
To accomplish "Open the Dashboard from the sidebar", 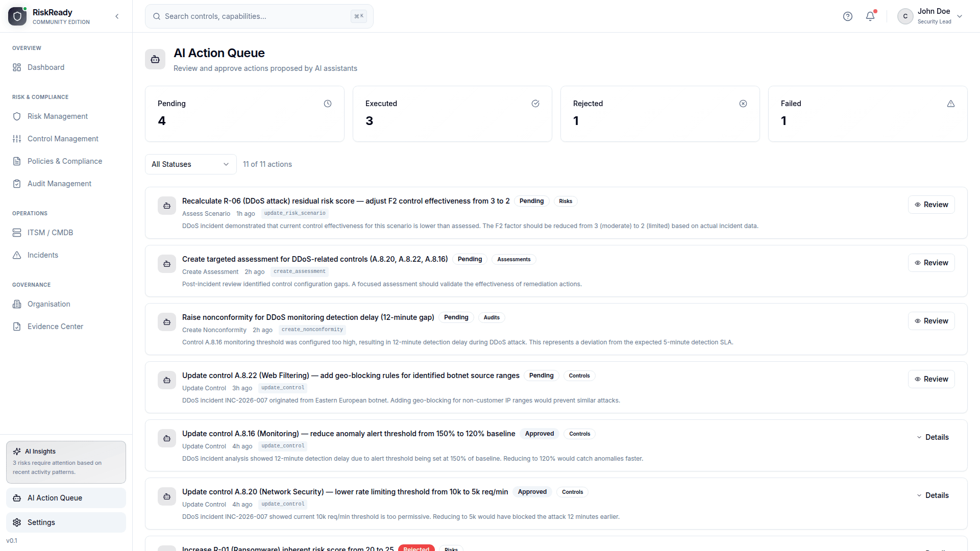I will pos(45,67).
